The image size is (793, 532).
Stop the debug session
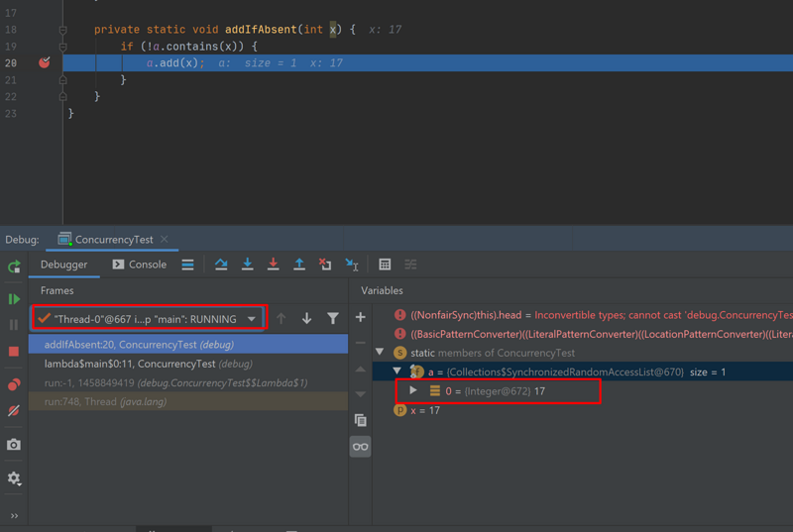click(x=14, y=352)
